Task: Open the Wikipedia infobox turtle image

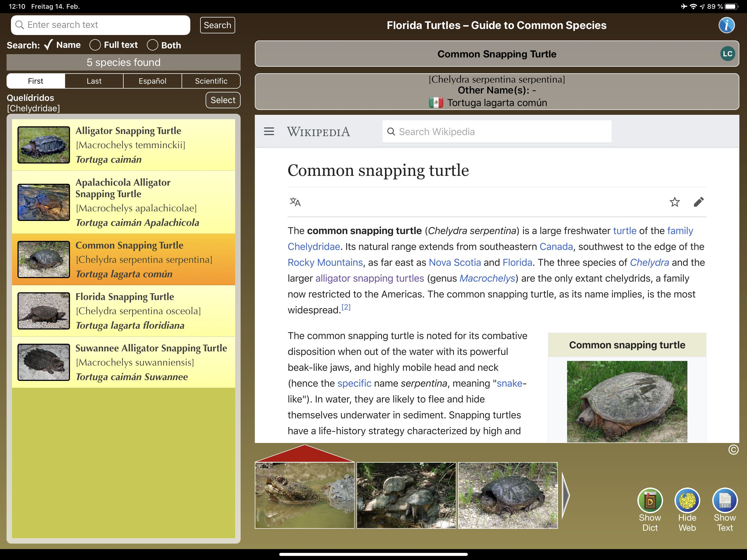Action: click(x=627, y=402)
